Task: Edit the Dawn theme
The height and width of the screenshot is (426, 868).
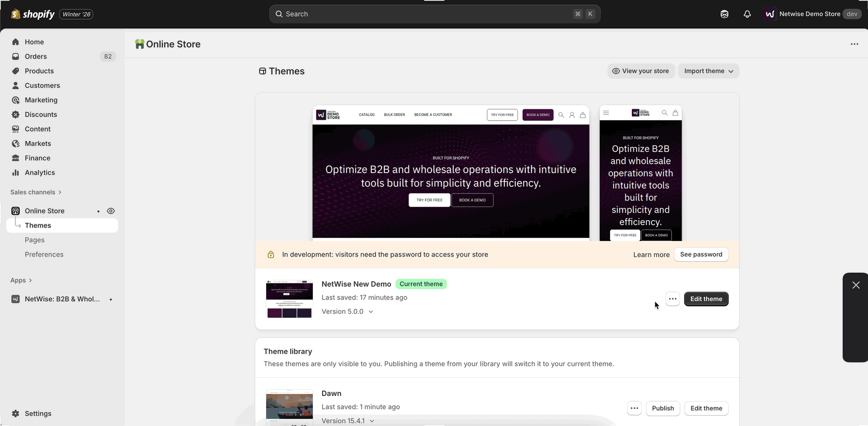Action: click(x=706, y=408)
